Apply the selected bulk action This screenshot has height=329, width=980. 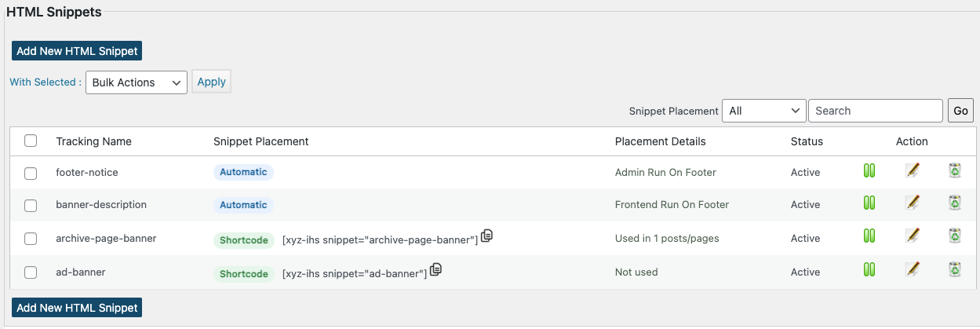(x=211, y=82)
